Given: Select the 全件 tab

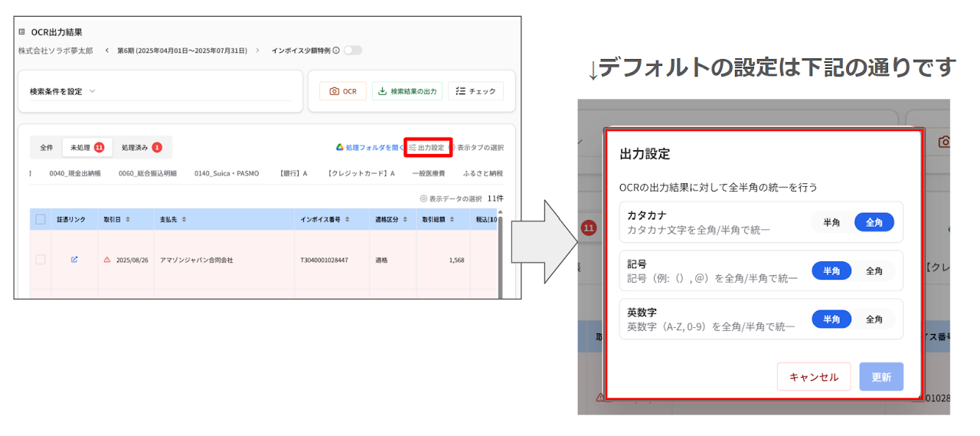Looking at the screenshot, I should (x=46, y=147).
